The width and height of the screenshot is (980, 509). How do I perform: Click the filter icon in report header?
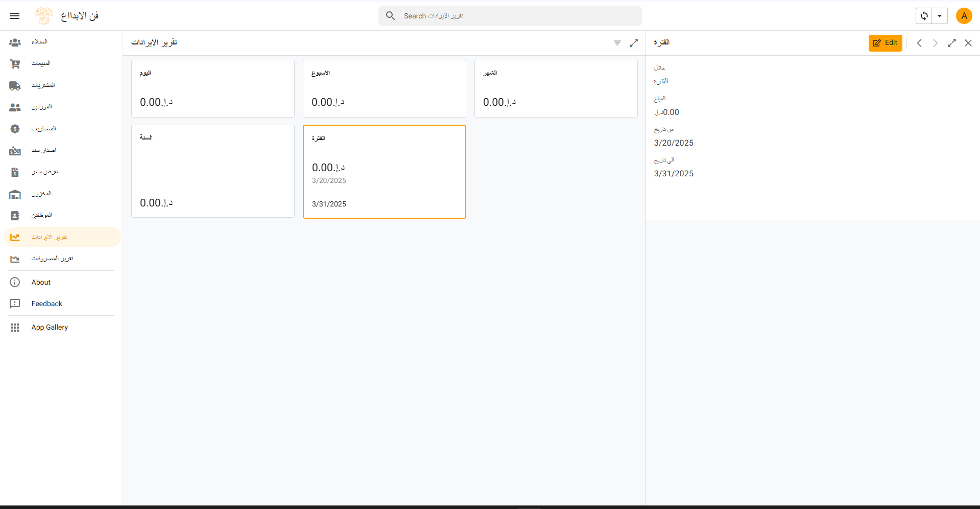(x=617, y=43)
